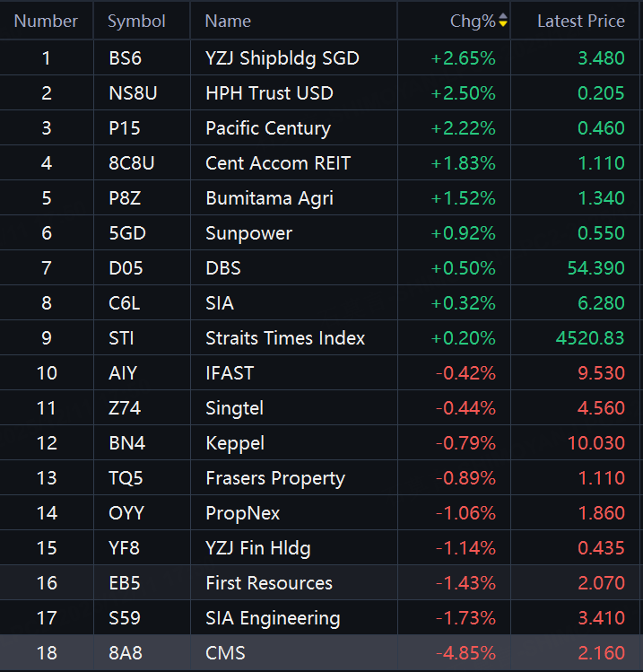643x672 pixels.
Task: Sort by the Number column header
Action: [46, 21]
